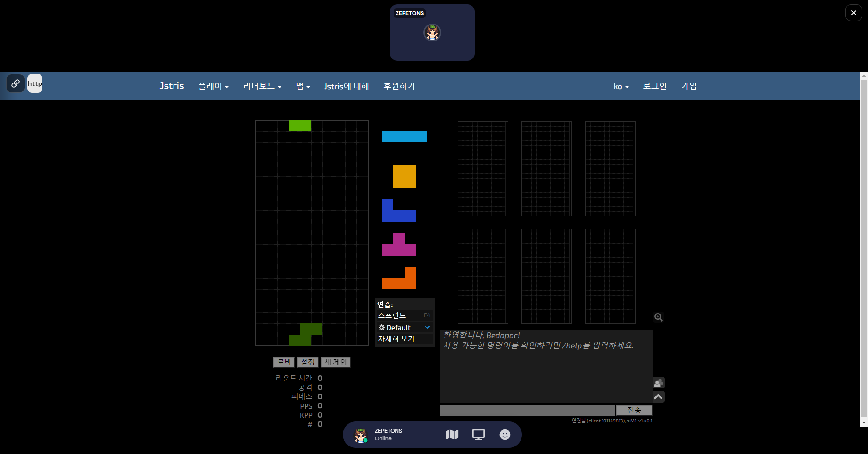Open the 리더보드 dropdown menu
This screenshot has width=868, height=454.
pyautogui.click(x=262, y=86)
